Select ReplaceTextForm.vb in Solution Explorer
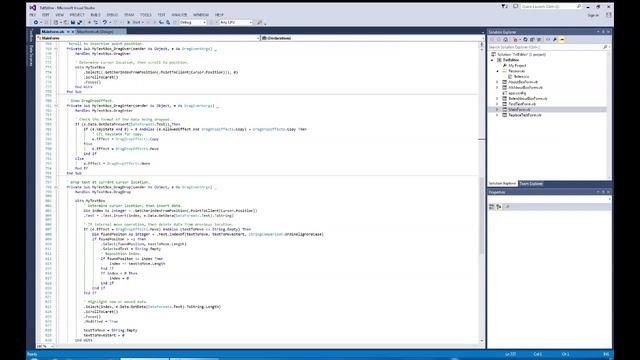The width and height of the screenshot is (640, 360). [x=525, y=115]
